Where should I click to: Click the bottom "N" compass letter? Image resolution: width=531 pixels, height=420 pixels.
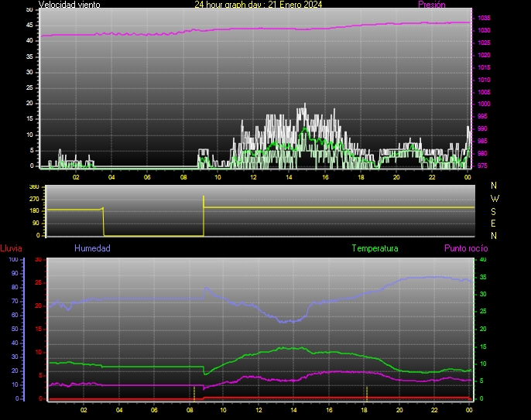(494, 236)
